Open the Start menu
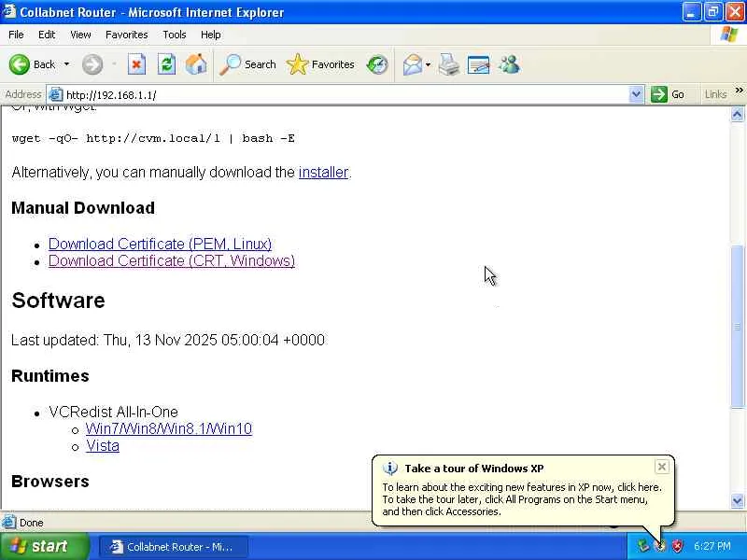The image size is (747, 560). click(x=44, y=546)
